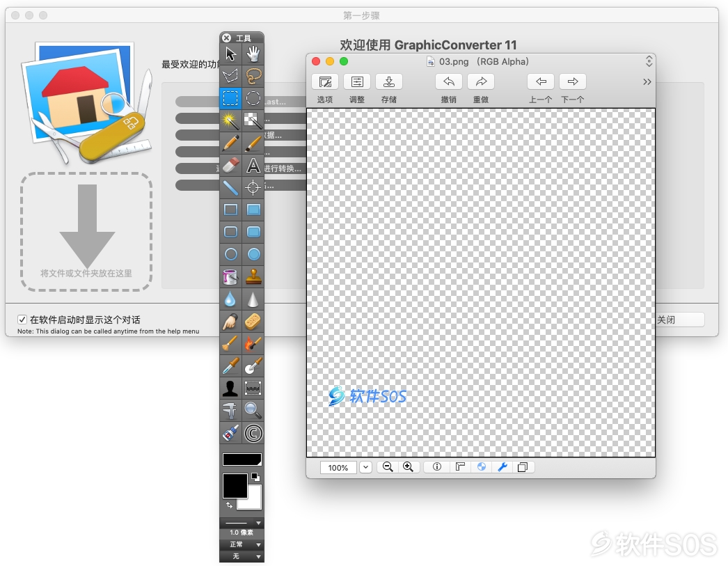
Task: Go to 上一个 previous image
Action: point(540,82)
